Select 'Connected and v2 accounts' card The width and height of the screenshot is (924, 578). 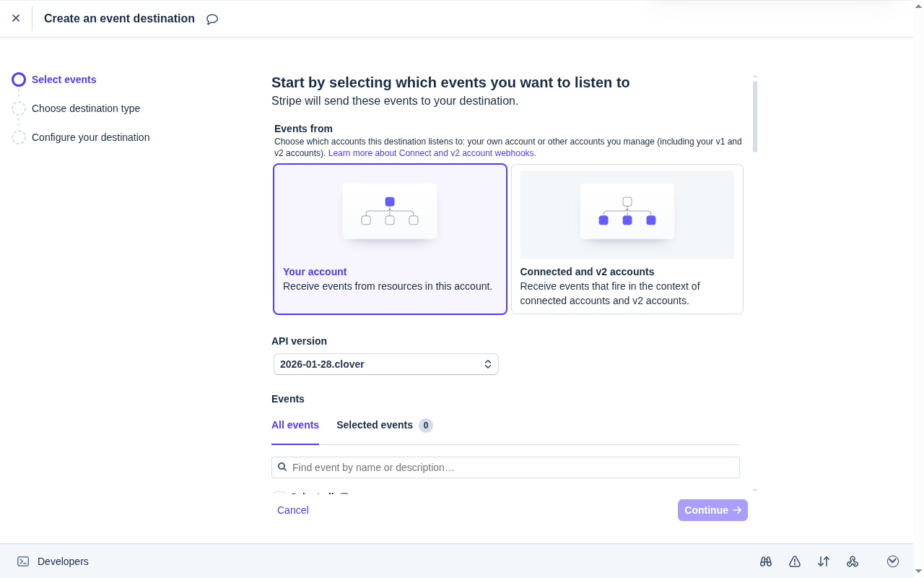click(x=627, y=239)
